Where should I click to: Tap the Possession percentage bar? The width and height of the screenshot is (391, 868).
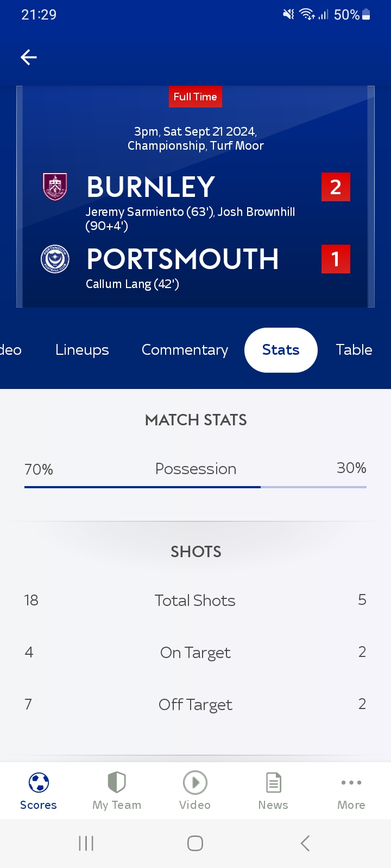click(x=195, y=487)
